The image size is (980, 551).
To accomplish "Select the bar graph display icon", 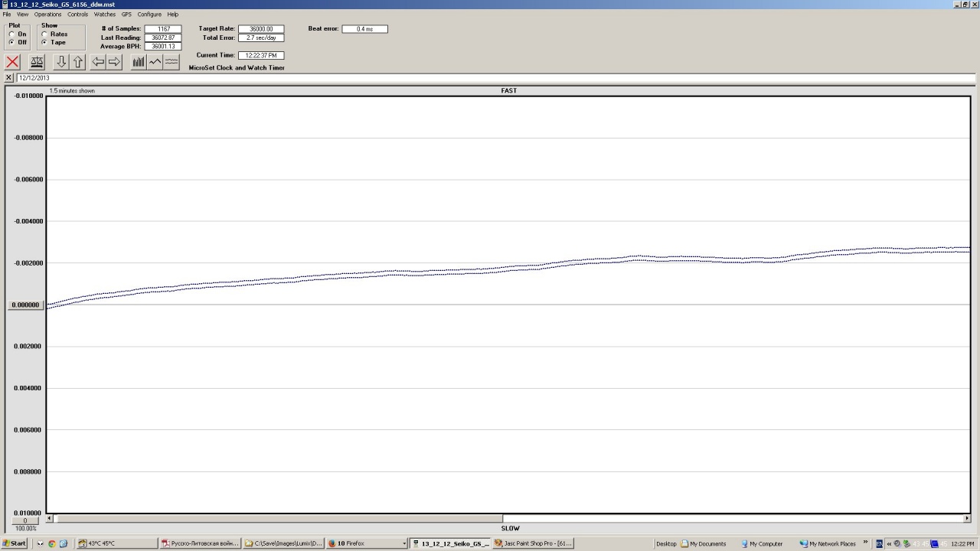I will (139, 62).
